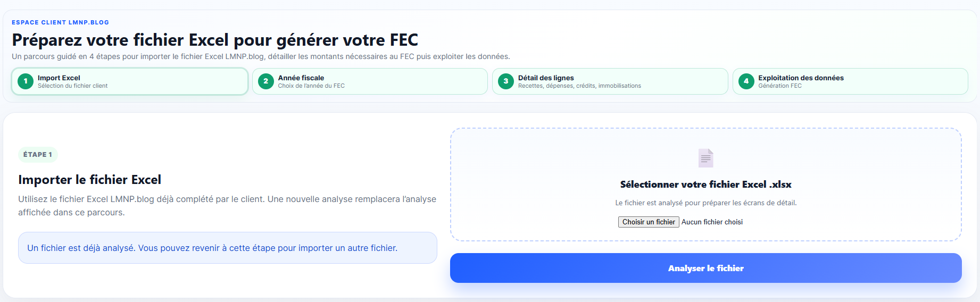
Task: Click the Sélectionner votre fichier Excel .xlsx heading
Action: 705,184
